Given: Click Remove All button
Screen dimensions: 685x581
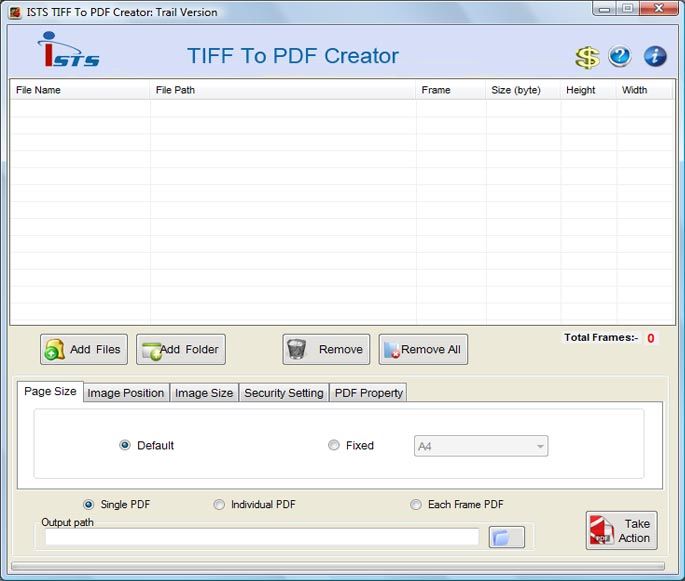Looking at the screenshot, I should [x=423, y=349].
